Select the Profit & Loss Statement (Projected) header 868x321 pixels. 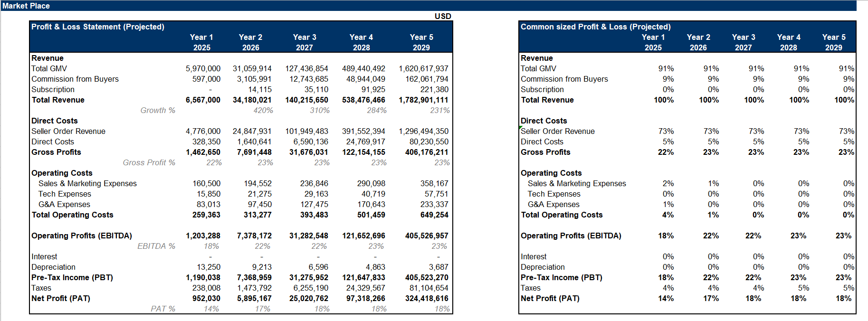point(98,27)
